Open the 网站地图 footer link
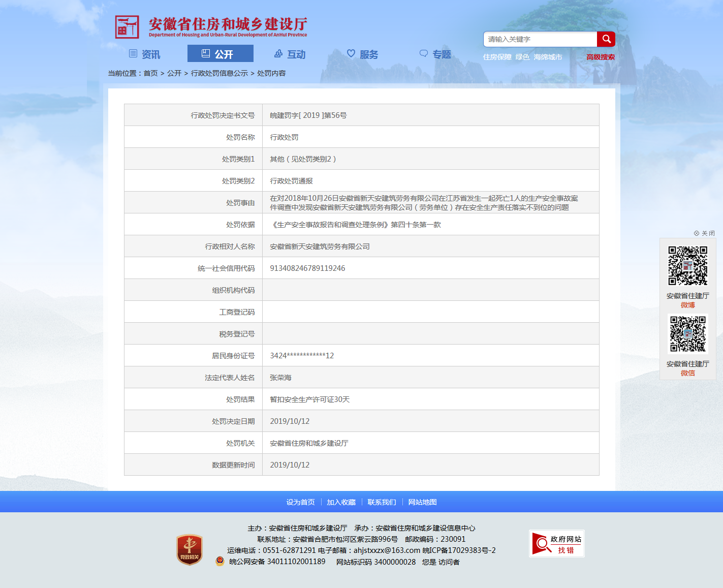Viewport: 723px width, 588px height. [422, 502]
